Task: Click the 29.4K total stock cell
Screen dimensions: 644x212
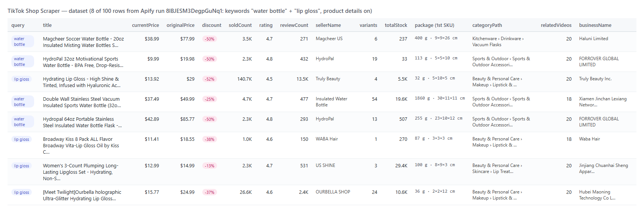Action: coord(402,166)
